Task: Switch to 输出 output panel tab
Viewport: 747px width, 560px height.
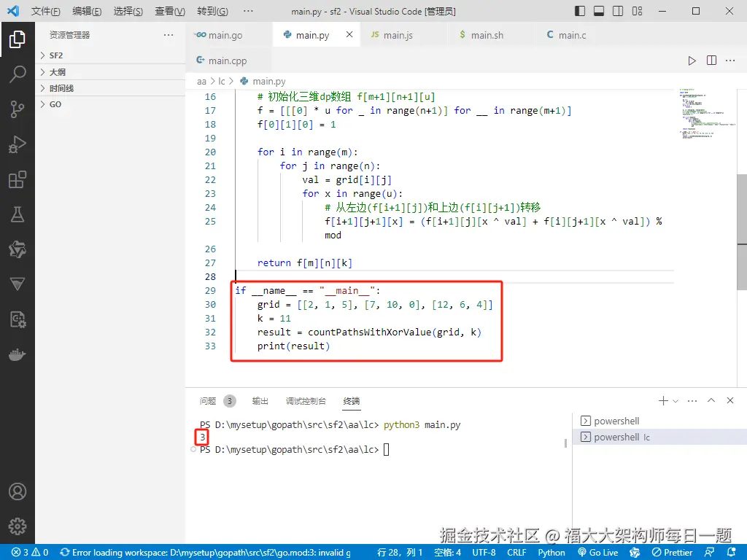Action: point(260,401)
